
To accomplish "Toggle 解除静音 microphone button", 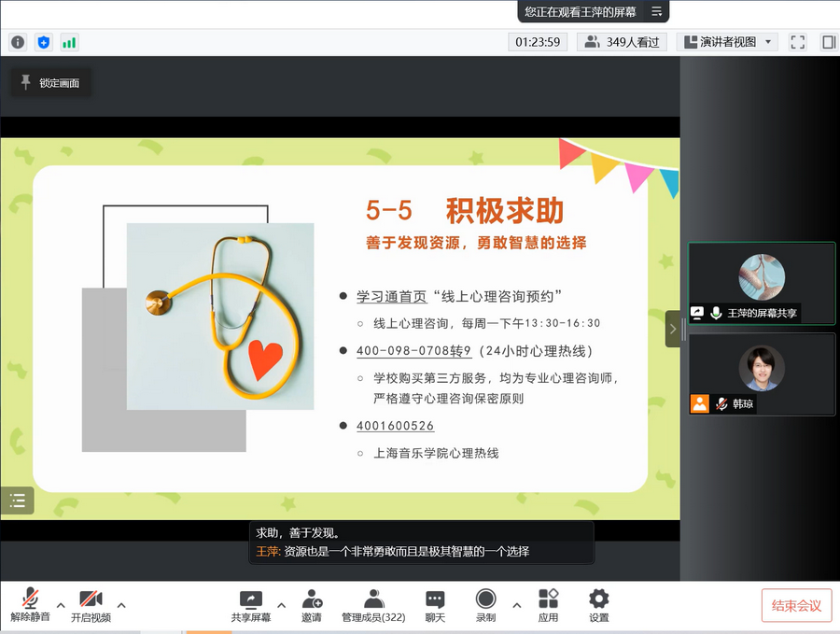I will (x=30, y=604).
